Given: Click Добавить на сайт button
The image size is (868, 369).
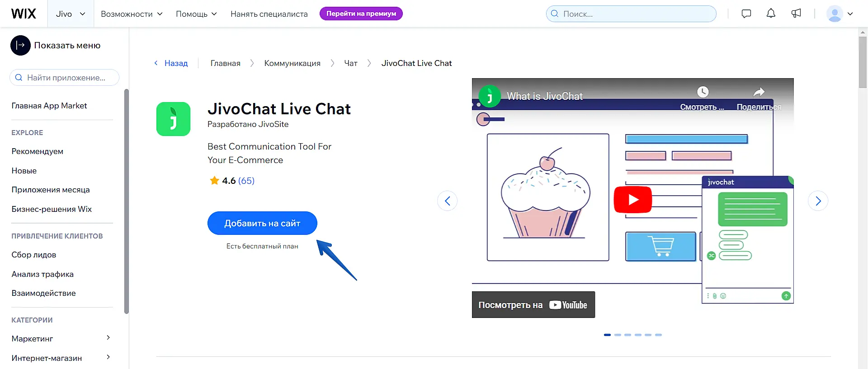Looking at the screenshot, I should [x=262, y=223].
